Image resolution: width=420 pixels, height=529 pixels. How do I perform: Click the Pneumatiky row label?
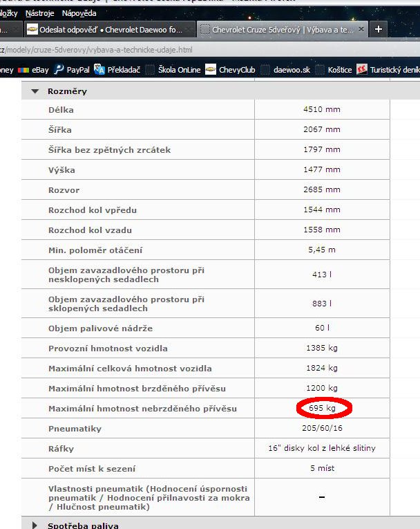[x=75, y=429]
